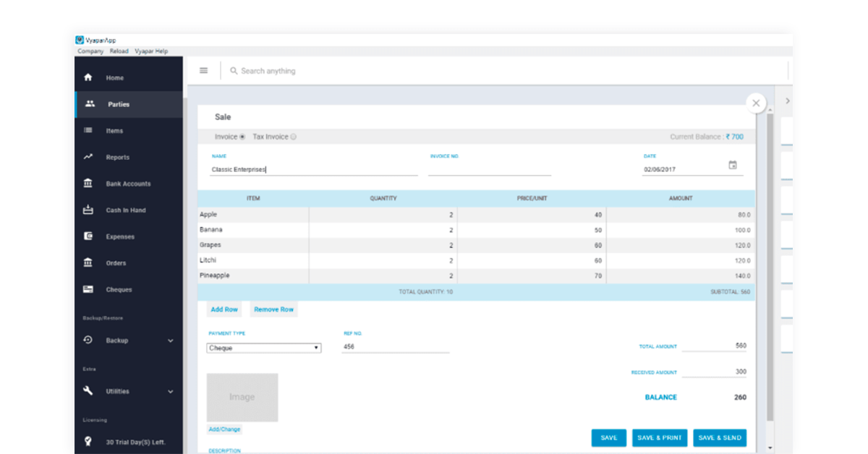Click the Litchi amount 120.0 cell
Viewport: 868px width, 454px height.
tap(681, 260)
